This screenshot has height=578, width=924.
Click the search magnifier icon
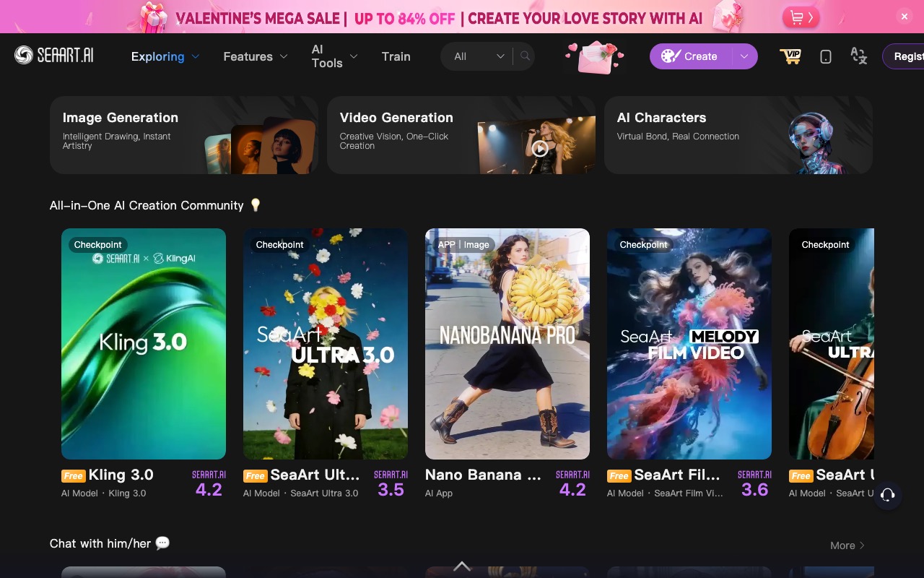pos(525,56)
